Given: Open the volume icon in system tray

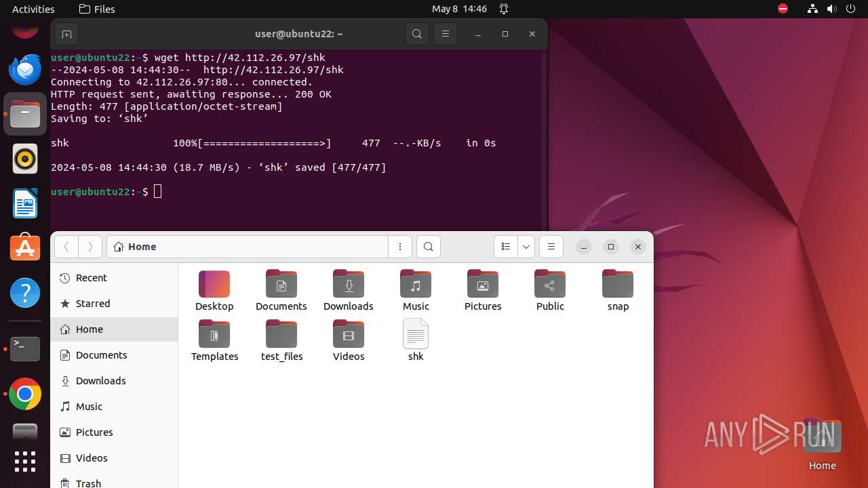Looking at the screenshot, I should point(831,9).
